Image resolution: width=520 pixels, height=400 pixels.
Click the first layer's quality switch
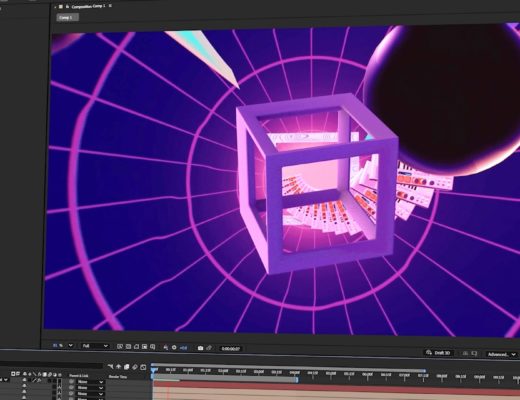coord(34,380)
